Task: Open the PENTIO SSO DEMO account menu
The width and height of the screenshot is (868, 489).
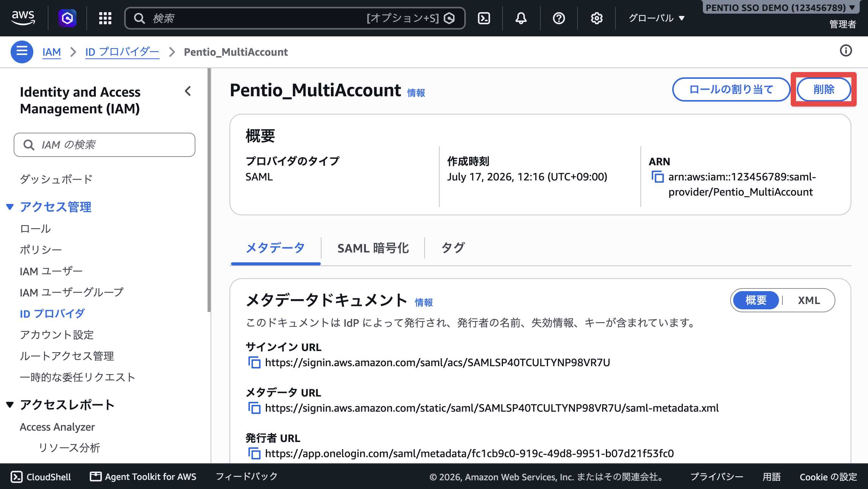Action: click(x=780, y=8)
